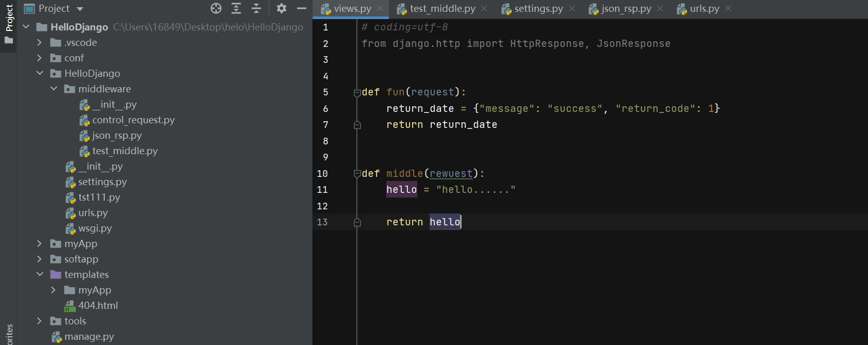Click the "success" string on line 6
The width and height of the screenshot is (868, 345).
[x=575, y=109]
